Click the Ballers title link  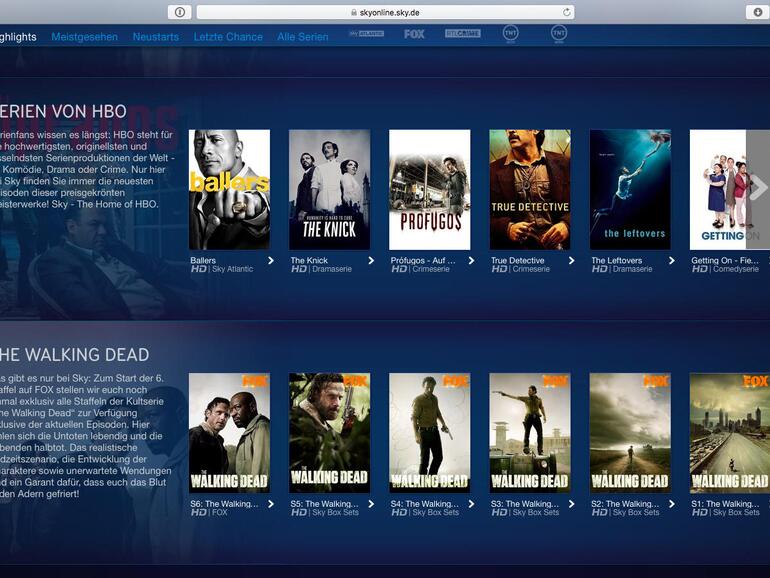click(203, 260)
